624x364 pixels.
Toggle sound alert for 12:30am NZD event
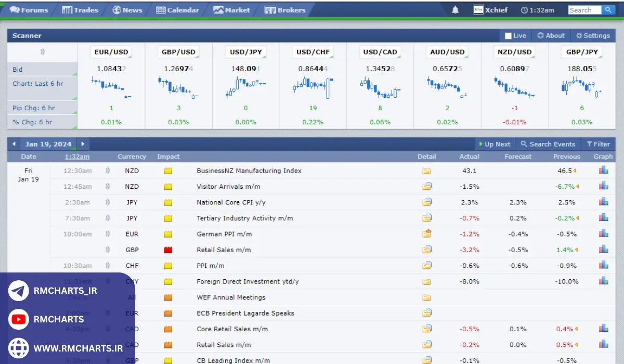click(x=108, y=171)
